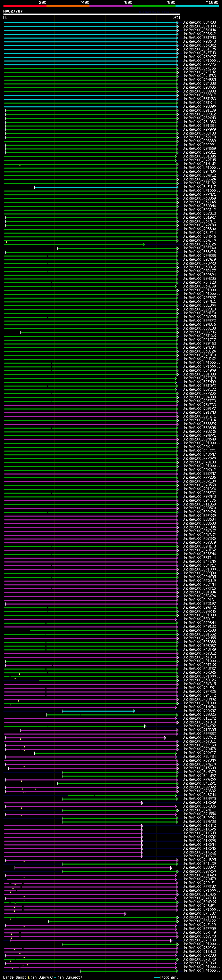Select the label UniRef100_B7FJ37
Screen dimensions: 222x980
click(199, 913)
